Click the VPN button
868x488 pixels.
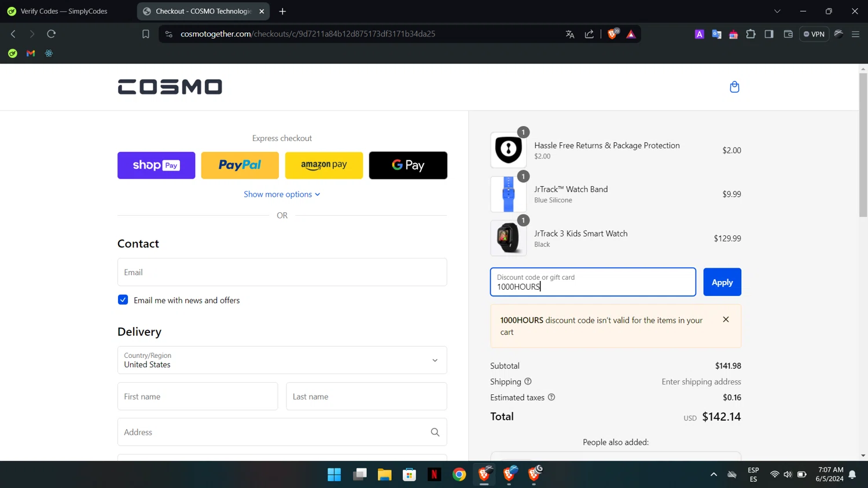tap(814, 34)
